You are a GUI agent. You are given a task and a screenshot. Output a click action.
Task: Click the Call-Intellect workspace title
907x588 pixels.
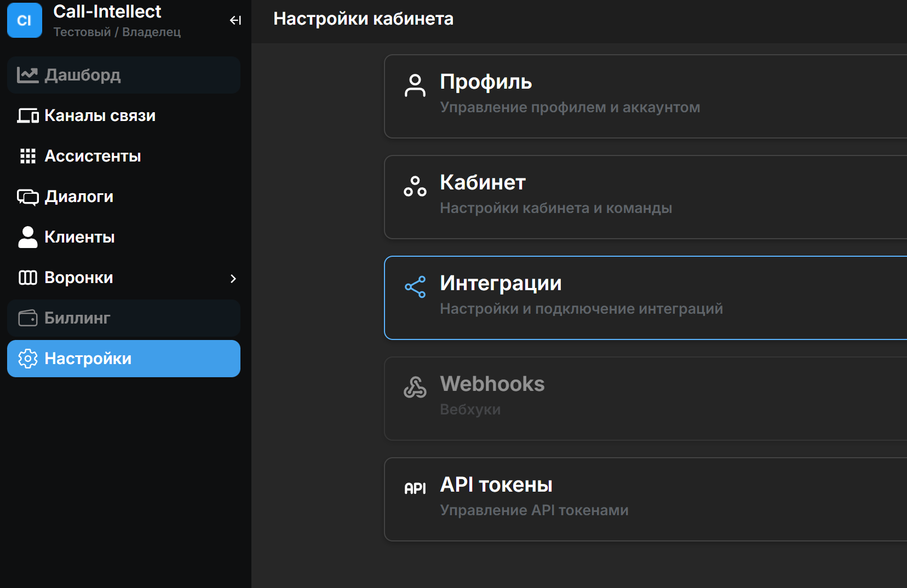coord(107,11)
